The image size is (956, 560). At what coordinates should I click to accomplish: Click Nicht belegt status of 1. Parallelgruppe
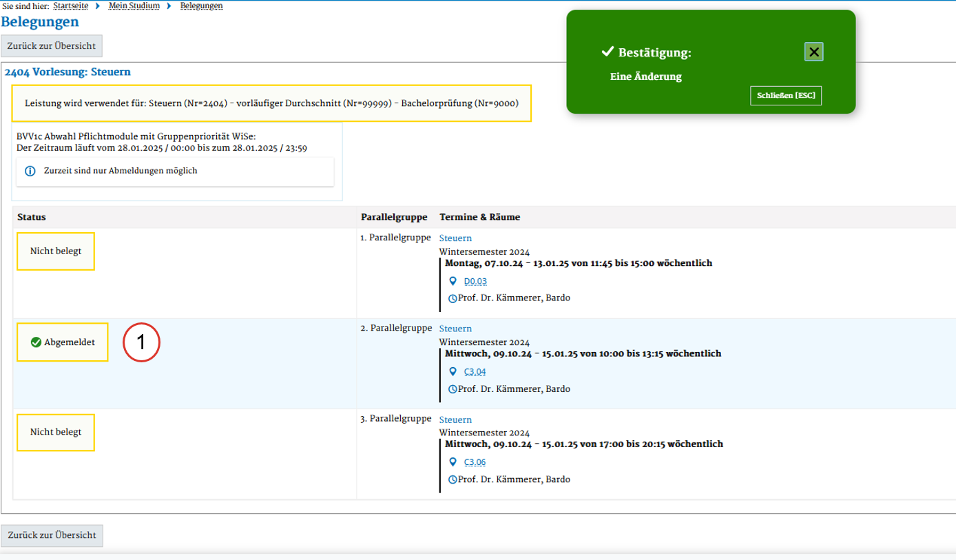pyautogui.click(x=56, y=251)
